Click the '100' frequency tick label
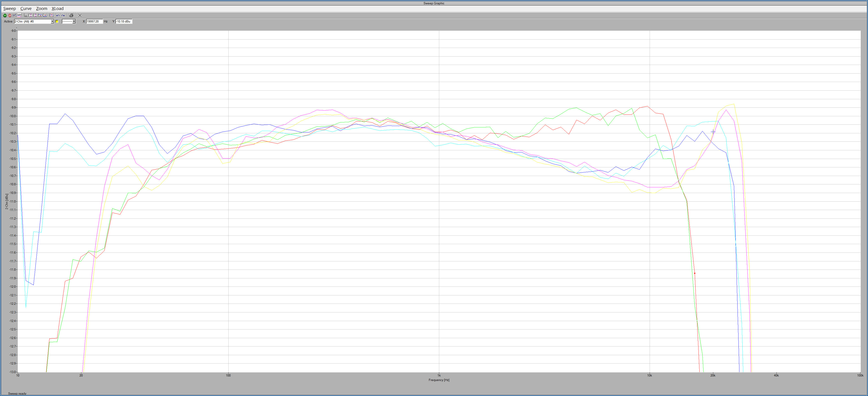 pos(228,375)
